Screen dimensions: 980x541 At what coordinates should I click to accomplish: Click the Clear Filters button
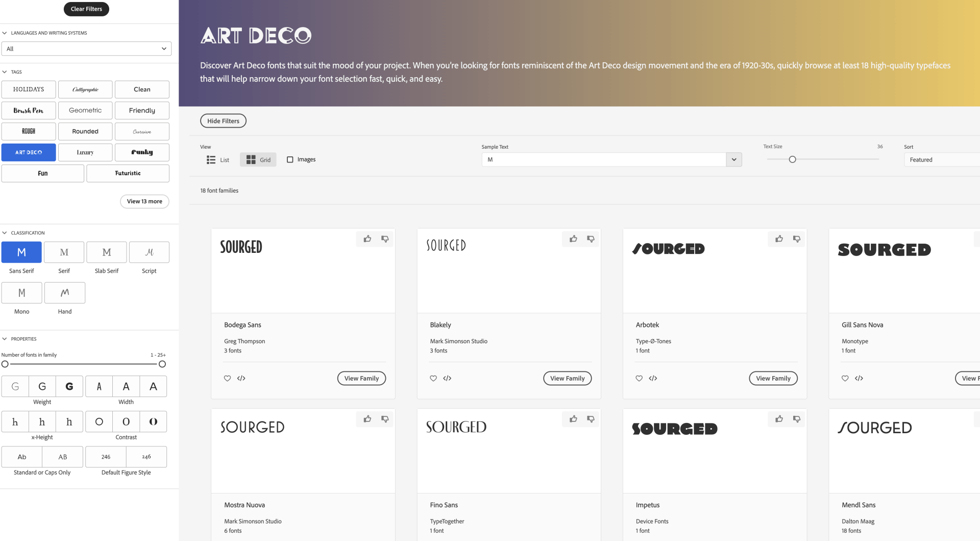[86, 9]
